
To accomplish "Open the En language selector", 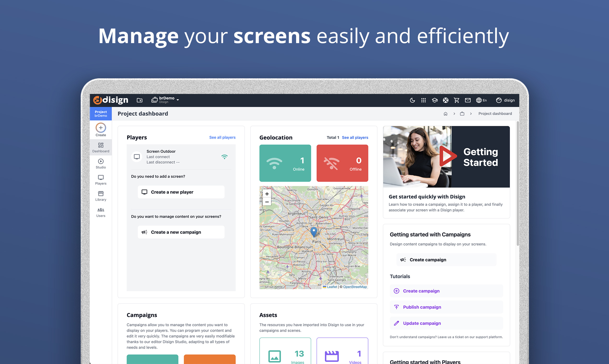I will point(481,100).
